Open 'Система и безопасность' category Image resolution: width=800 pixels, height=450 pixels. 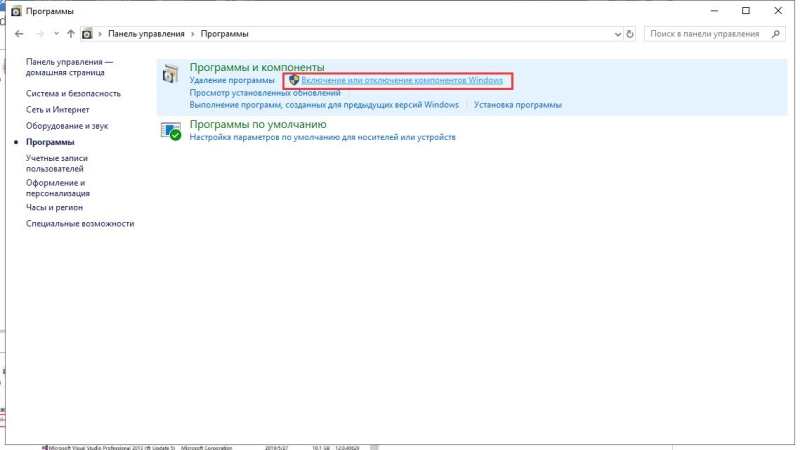[x=73, y=93]
